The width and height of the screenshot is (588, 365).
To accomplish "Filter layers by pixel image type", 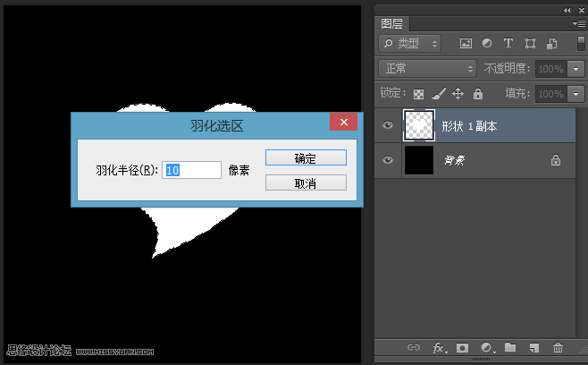I will [466, 44].
